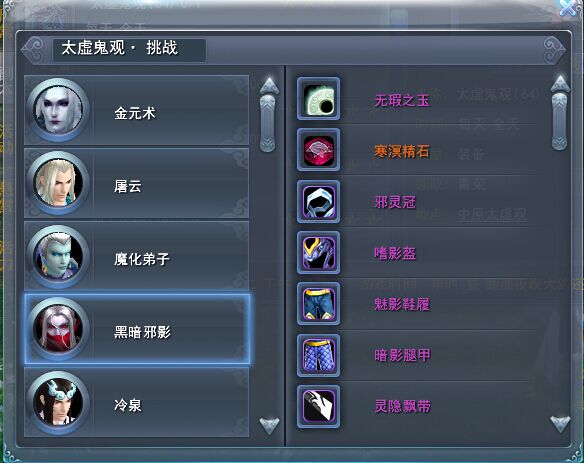Open the 魅影鞋履 item icon
The width and height of the screenshot is (584, 463).
(x=318, y=304)
